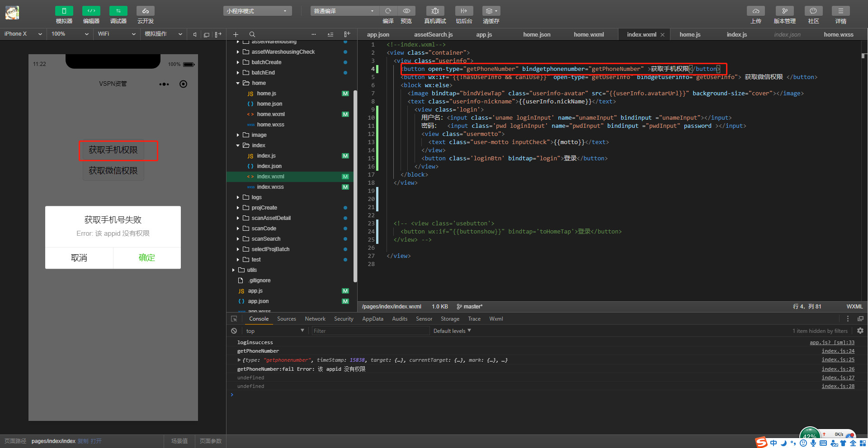868x448 pixels.
Task: Open 云开发 cloud development
Action: click(x=145, y=11)
